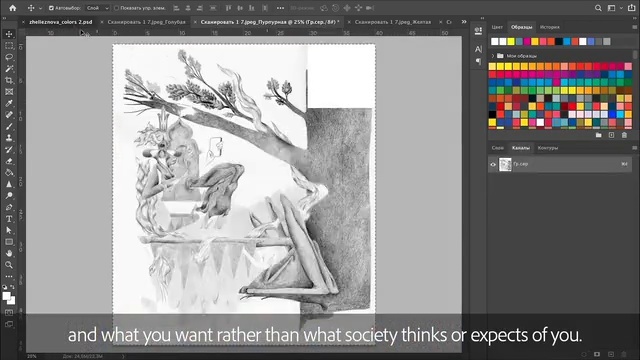Switch to the Сканировать 1 7.jpeg_Желтая tab
Viewport: 640px width, 360px height.
(x=393, y=22)
